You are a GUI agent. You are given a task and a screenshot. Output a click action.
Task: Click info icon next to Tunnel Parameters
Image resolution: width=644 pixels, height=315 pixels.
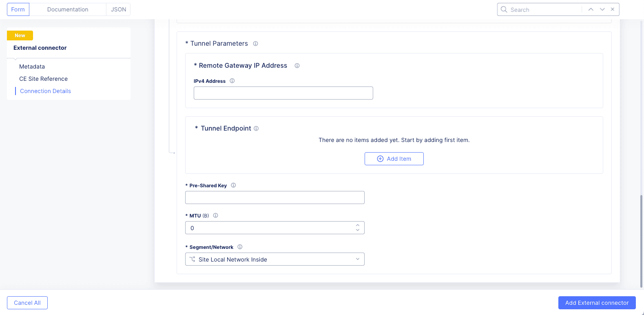tap(255, 44)
